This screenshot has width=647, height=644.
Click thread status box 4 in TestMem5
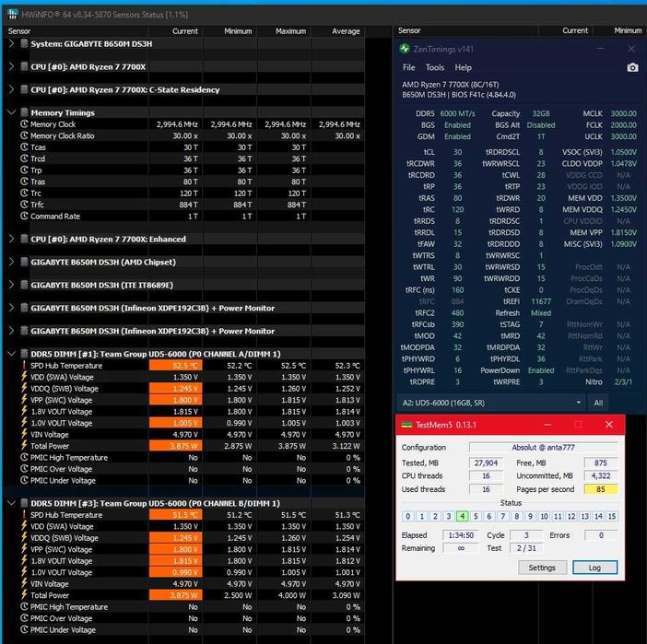click(462, 516)
